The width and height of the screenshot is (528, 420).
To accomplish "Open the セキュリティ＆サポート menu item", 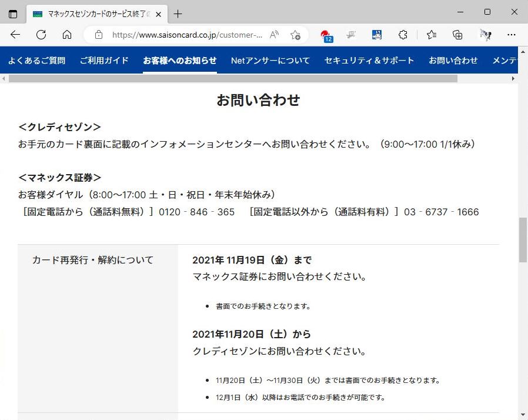I will click(x=369, y=61).
